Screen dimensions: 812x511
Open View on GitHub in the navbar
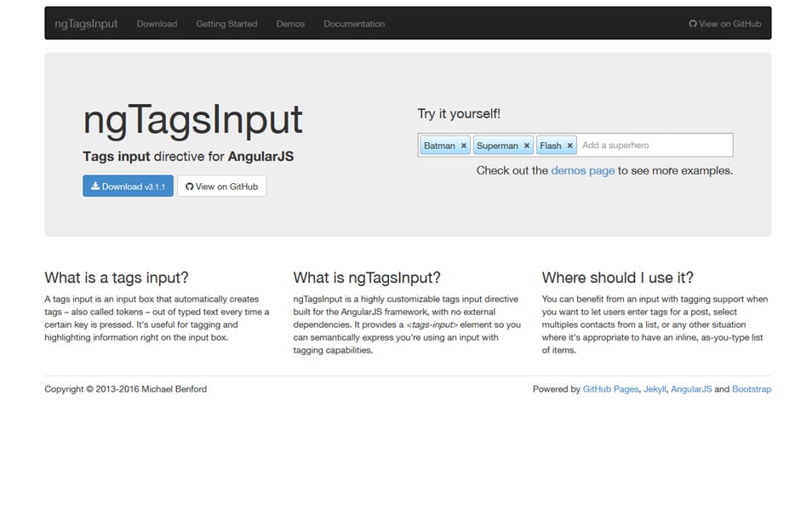pyautogui.click(x=725, y=24)
